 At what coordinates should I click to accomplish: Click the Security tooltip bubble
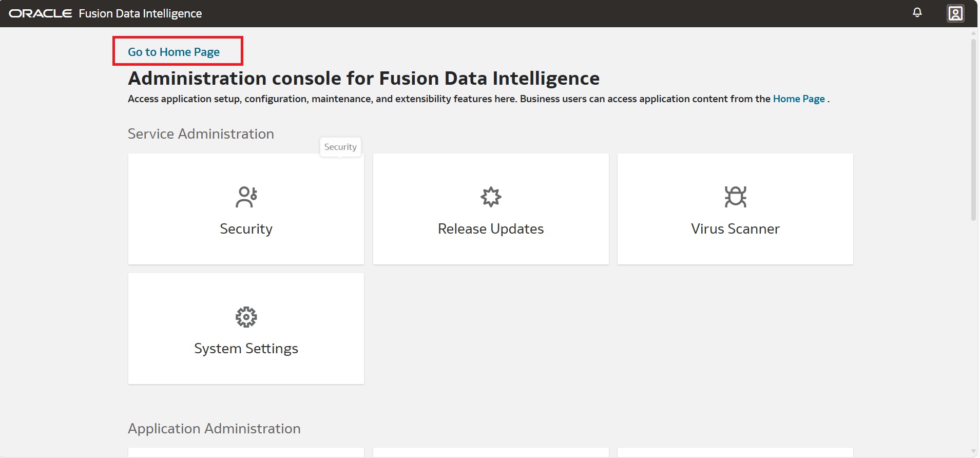tap(340, 147)
